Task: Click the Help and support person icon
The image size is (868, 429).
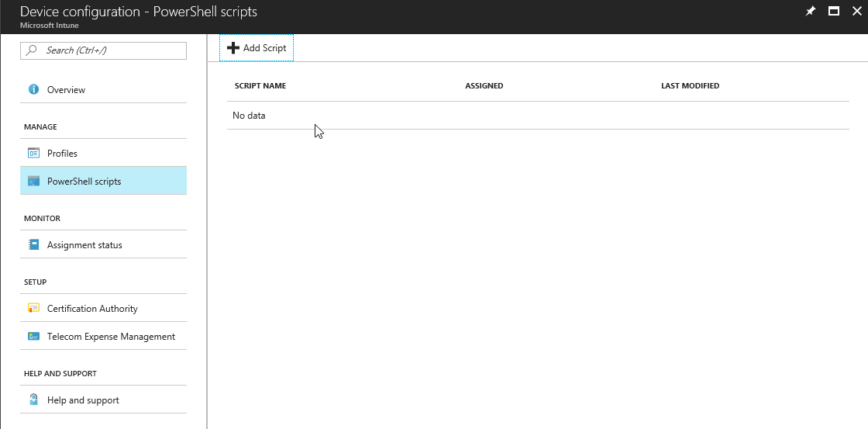Action: tap(33, 400)
